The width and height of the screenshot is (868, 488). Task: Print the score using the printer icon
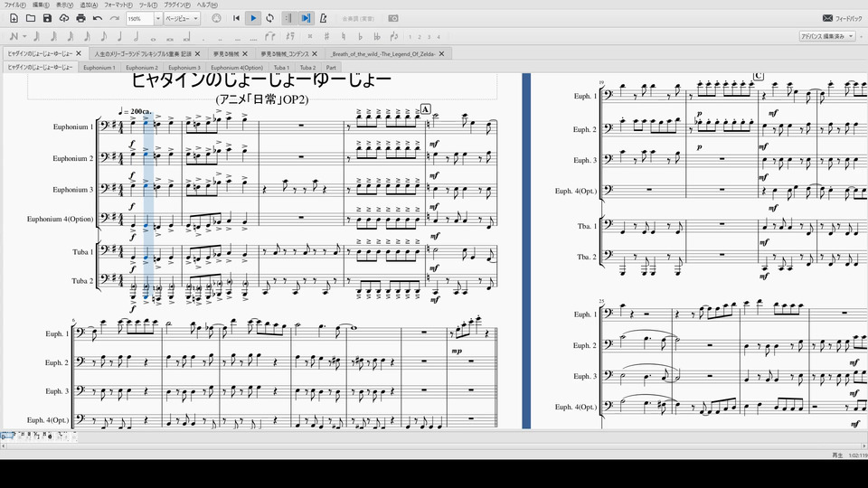(x=80, y=18)
